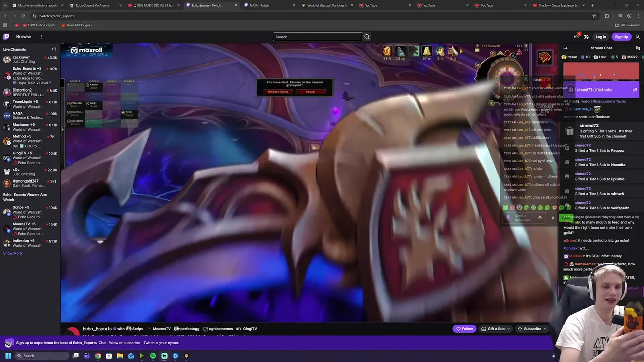Go back in the browser
Viewport: 644px width, 362px height.
6,16
